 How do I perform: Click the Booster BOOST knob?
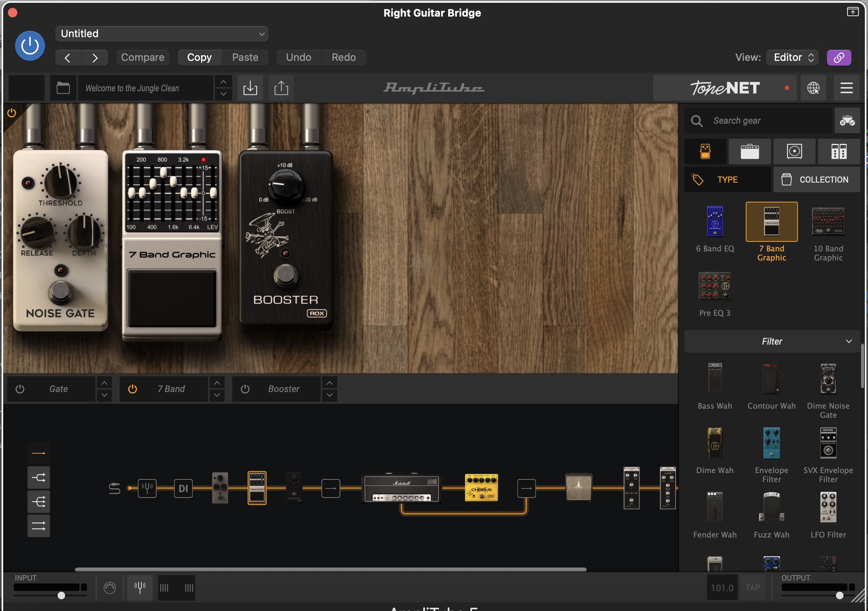285,185
